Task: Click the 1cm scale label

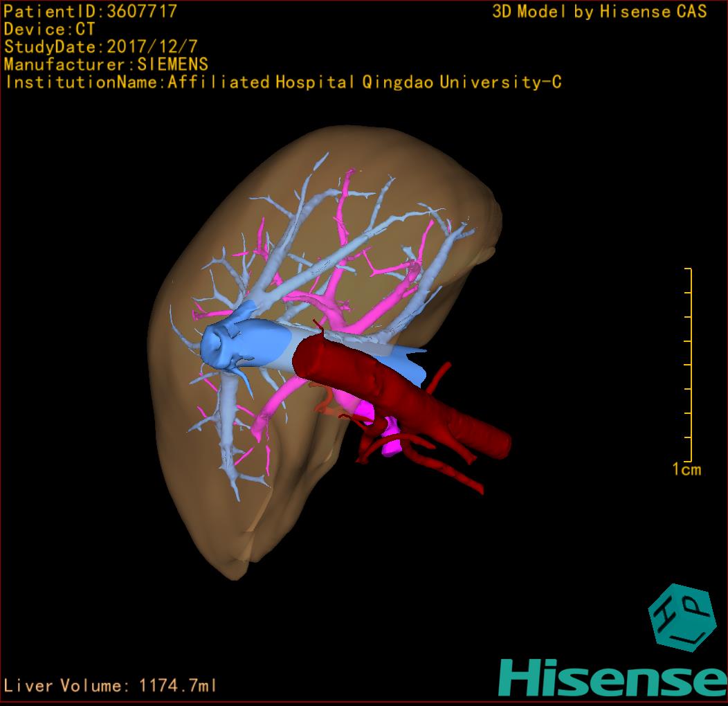Action: tap(686, 469)
